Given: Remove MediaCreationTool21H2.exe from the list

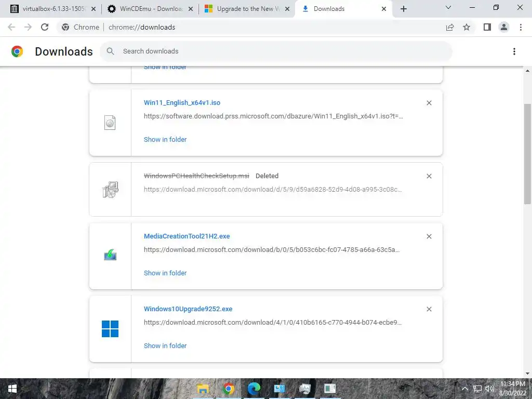Looking at the screenshot, I should pos(429,236).
